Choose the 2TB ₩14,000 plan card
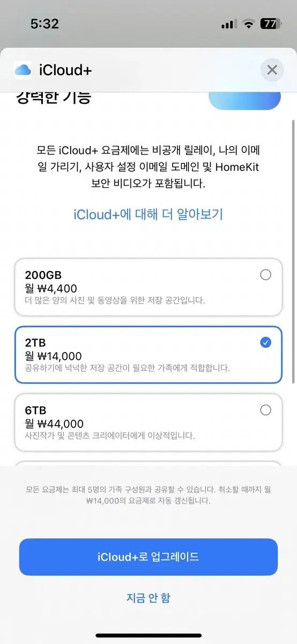Image resolution: width=297 pixels, height=644 pixels. (x=148, y=355)
